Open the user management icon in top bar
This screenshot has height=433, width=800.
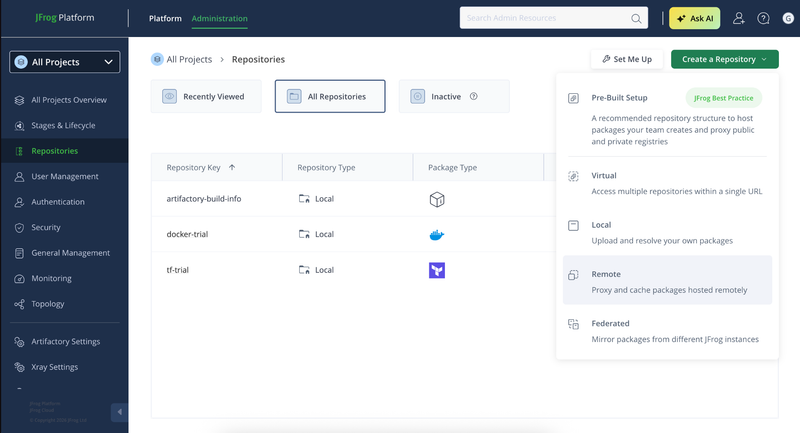point(738,19)
